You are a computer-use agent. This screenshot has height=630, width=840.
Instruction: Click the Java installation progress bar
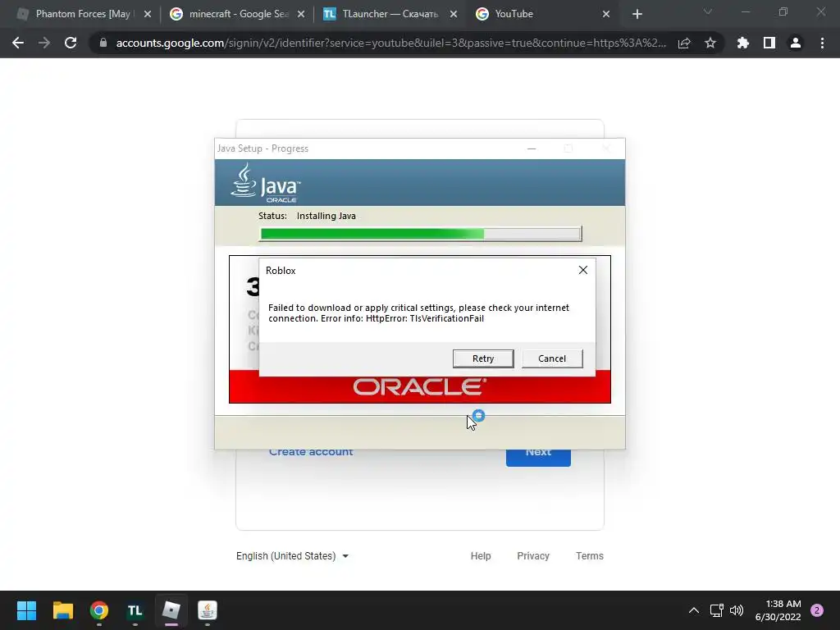tap(420, 234)
